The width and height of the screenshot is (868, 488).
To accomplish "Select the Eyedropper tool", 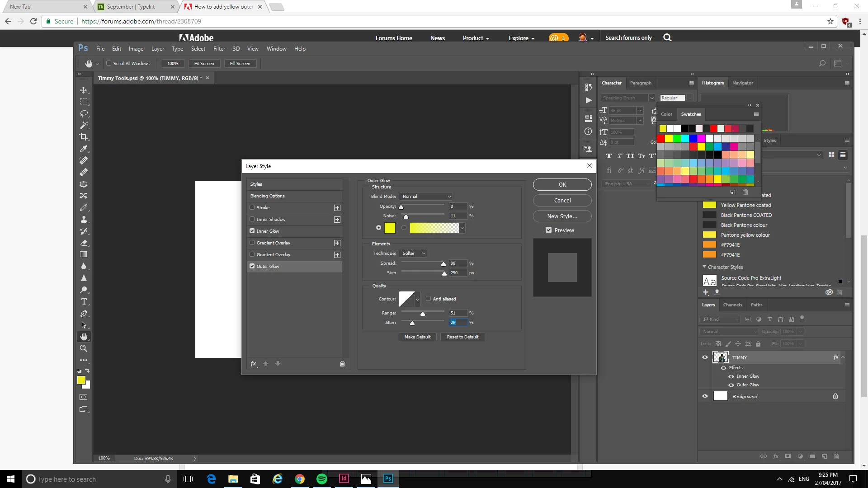I will pos(84,149).
